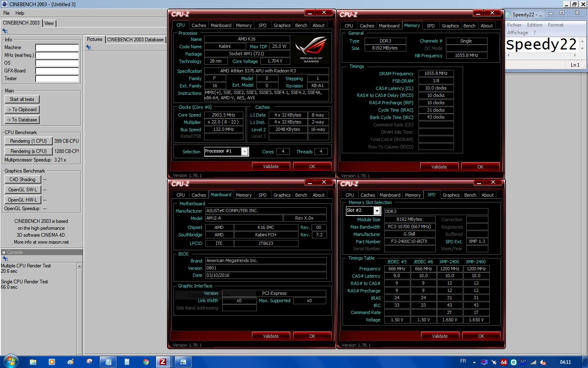The width and height of the screenshot is (588, 368).
Task: Click the Notepad vertical scrollbar up arrow
Action: 582,41
